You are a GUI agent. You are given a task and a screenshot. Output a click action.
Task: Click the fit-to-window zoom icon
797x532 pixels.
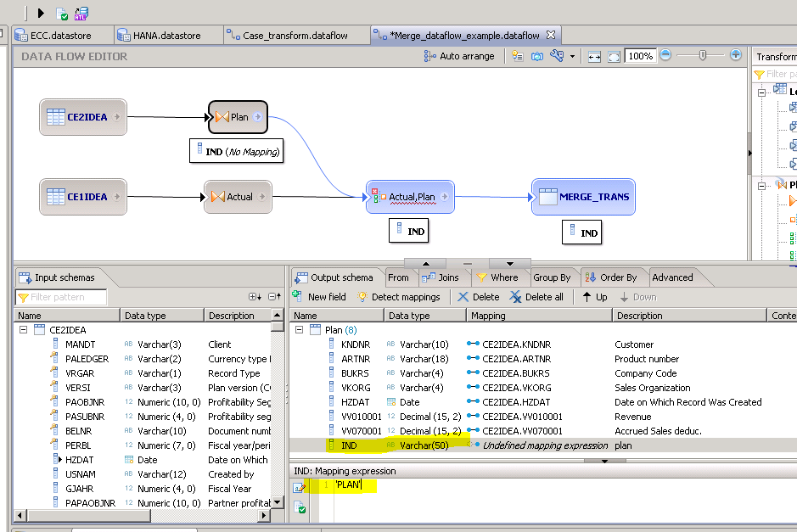tap(614, 56)
